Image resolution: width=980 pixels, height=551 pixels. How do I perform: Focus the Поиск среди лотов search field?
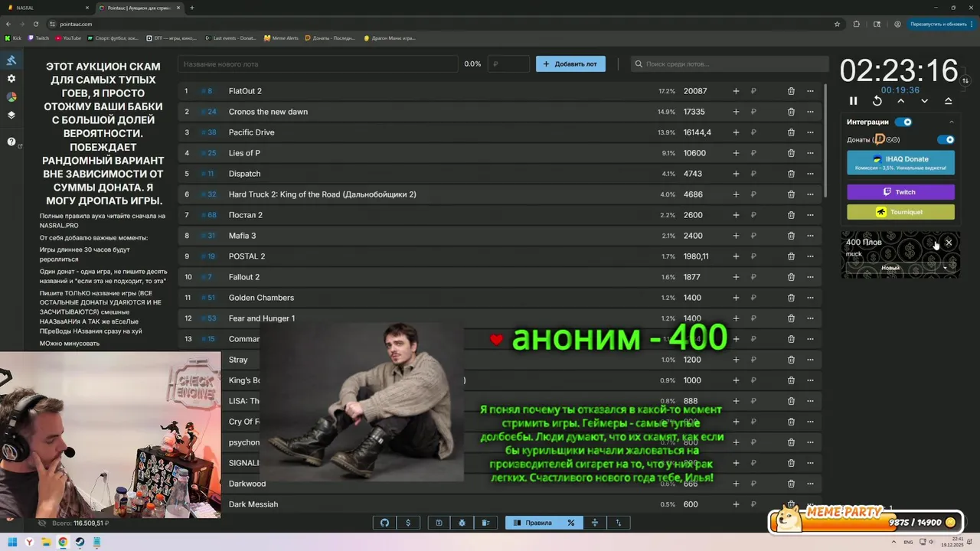click(x=730, y=64)
